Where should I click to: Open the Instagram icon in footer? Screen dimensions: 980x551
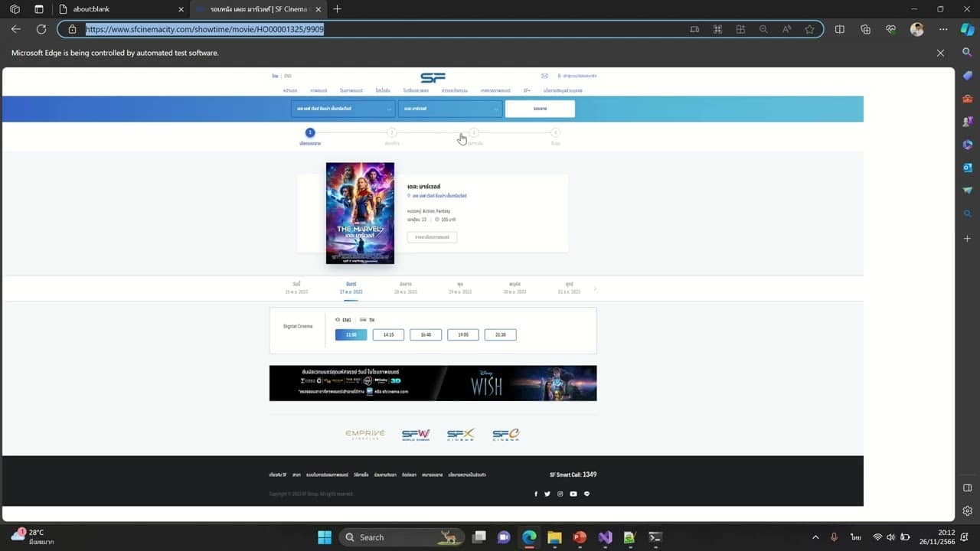pos(560,494)
